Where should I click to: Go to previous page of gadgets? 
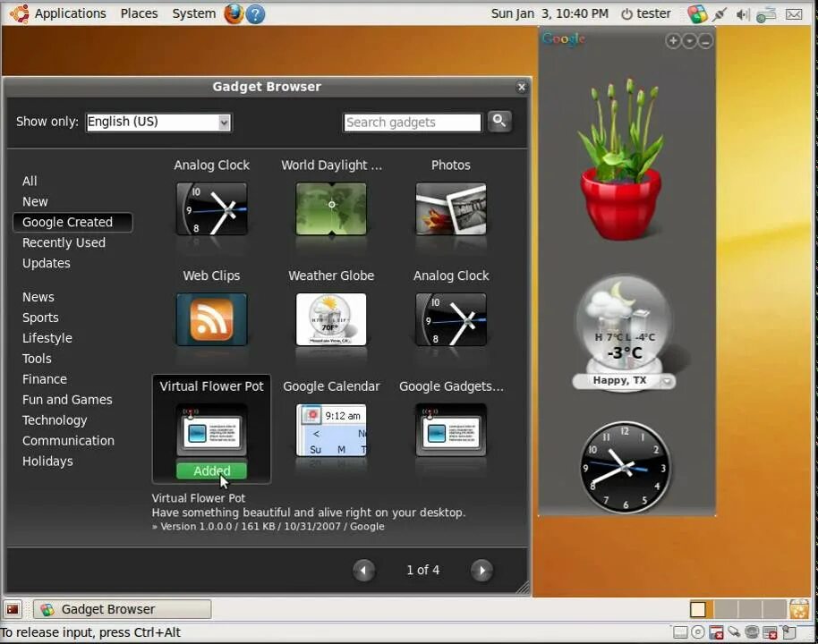[363, 570]
